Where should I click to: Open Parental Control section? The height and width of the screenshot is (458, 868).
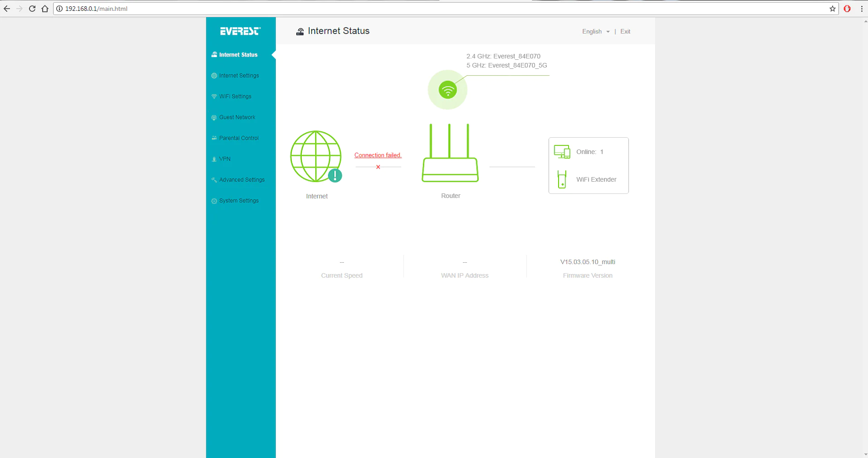(239, 138)
